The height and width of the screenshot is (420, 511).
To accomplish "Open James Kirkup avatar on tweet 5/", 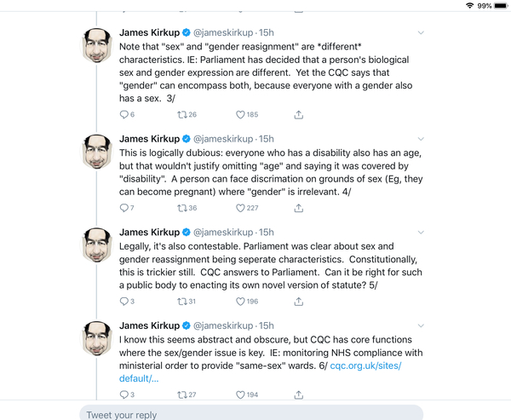I will point(97,245).
